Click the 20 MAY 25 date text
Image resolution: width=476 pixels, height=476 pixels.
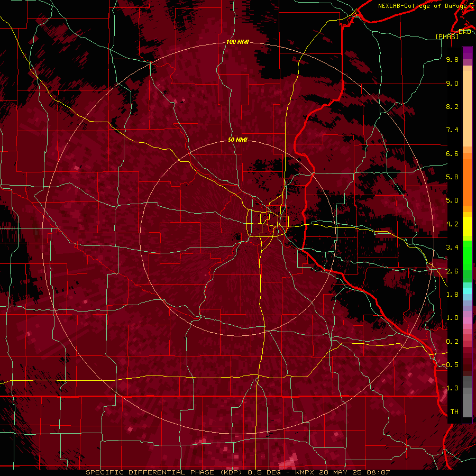click(x=341, y=472)
